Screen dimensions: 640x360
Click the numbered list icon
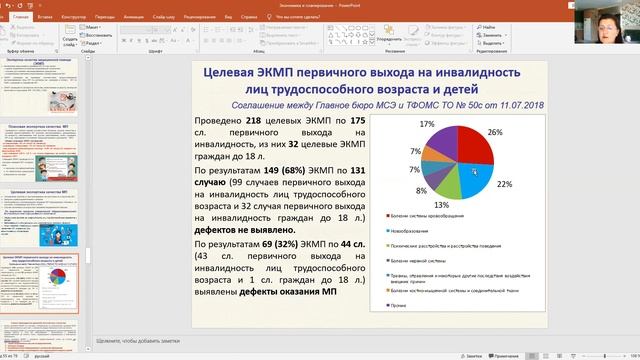(219, 30)
